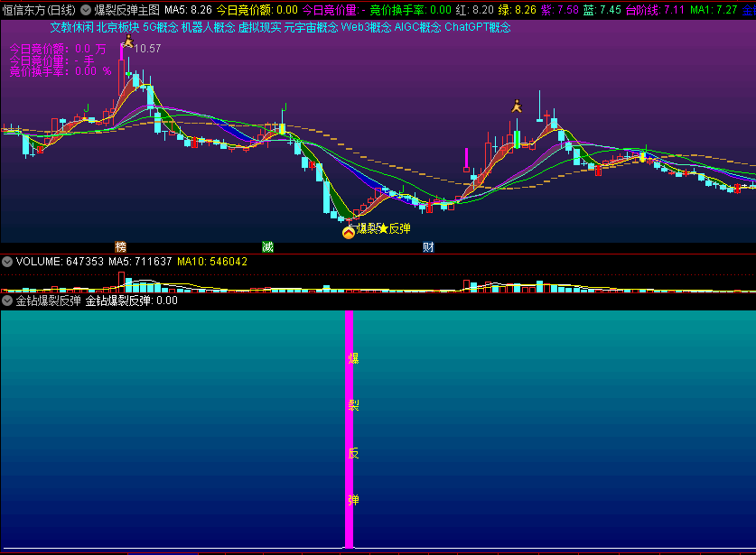Select the 北京板块 sector tag
The height and width of the screenshot is (555, 756).
tap(117, 27)
